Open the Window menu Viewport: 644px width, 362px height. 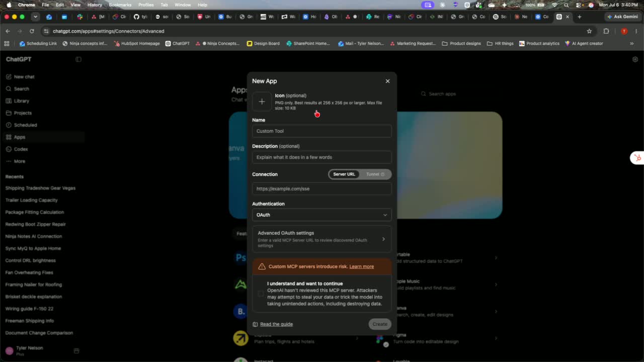[183, 5]
